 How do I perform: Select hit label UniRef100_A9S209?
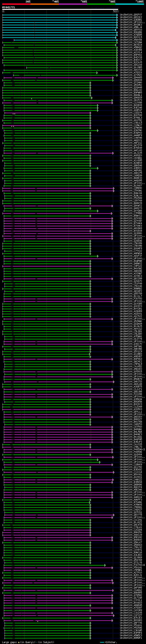tap(131, 65)
